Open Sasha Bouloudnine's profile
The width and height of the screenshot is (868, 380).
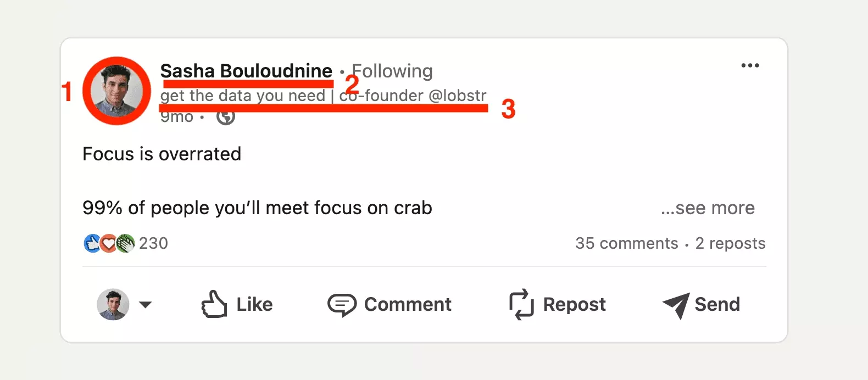pyautogui.click(x=246, y=70)
